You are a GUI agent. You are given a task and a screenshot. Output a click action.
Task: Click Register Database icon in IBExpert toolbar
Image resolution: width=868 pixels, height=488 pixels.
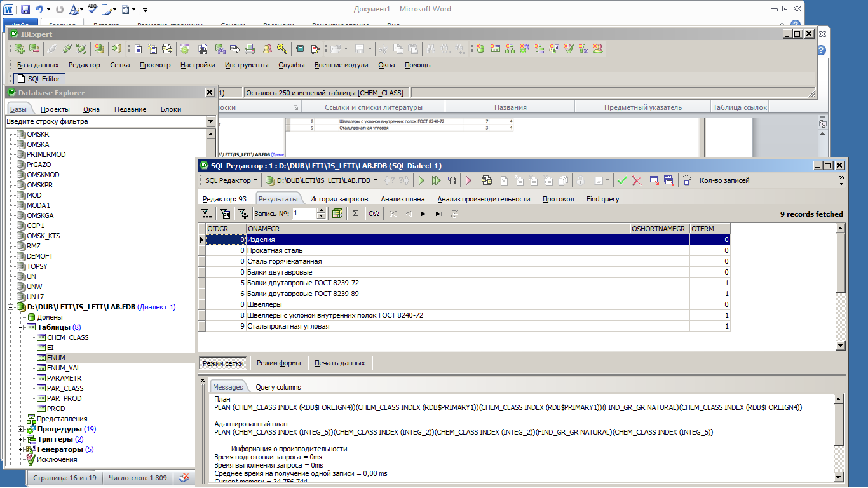click(20, 48)
